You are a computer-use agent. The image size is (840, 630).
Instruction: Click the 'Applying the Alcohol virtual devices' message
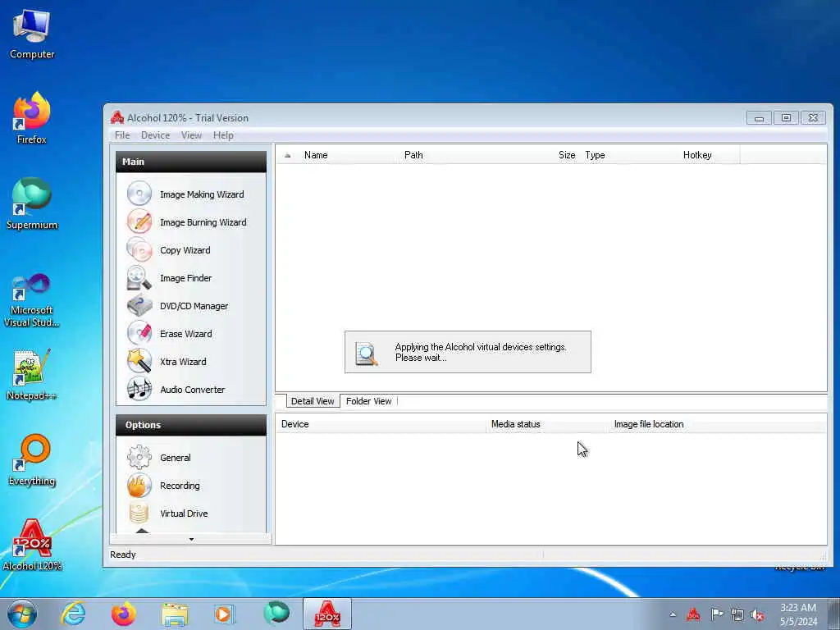(x=481, y=352)
